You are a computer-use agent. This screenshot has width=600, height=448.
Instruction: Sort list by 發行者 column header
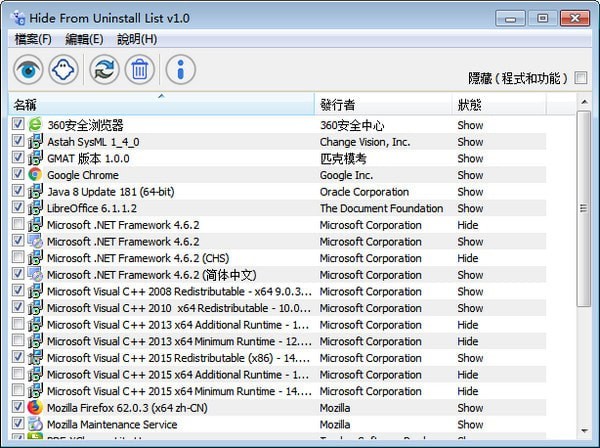tap(382, 104)
